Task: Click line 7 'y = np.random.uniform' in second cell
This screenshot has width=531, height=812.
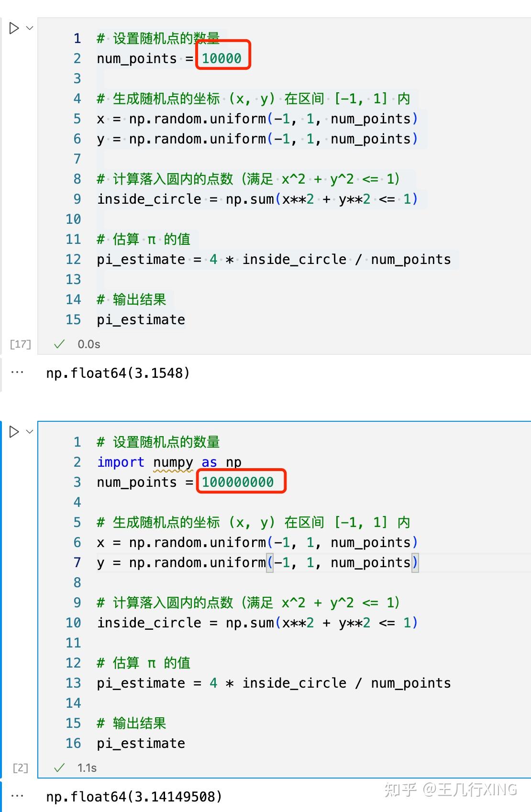Action: tap(257, 562)
